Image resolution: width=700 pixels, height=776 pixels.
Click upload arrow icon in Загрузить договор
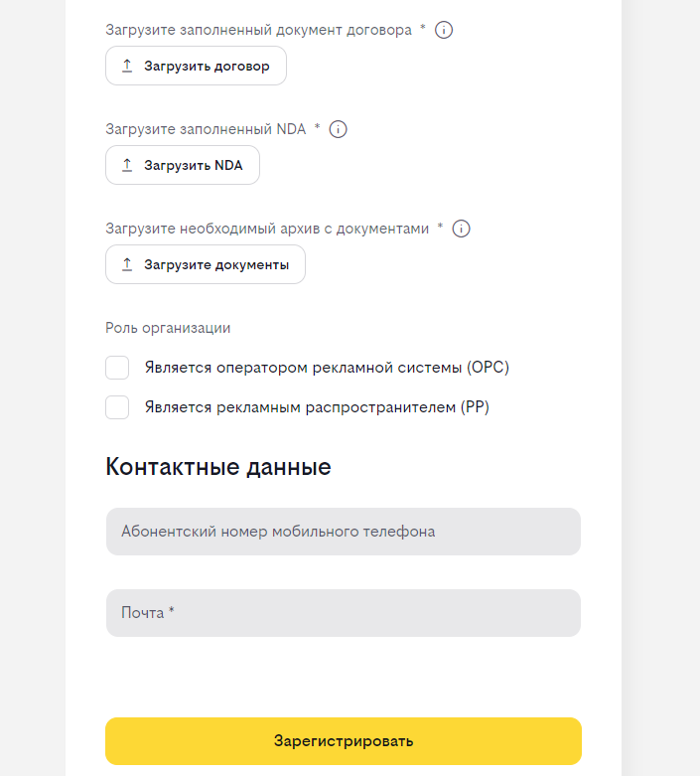click(x=127, y=66)
